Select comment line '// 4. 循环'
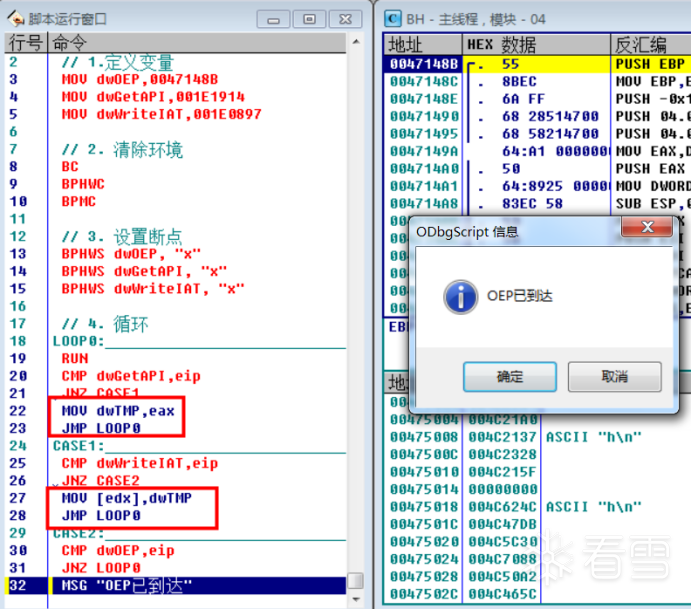This screenshot has height=610, width=692. click(105, 324)
